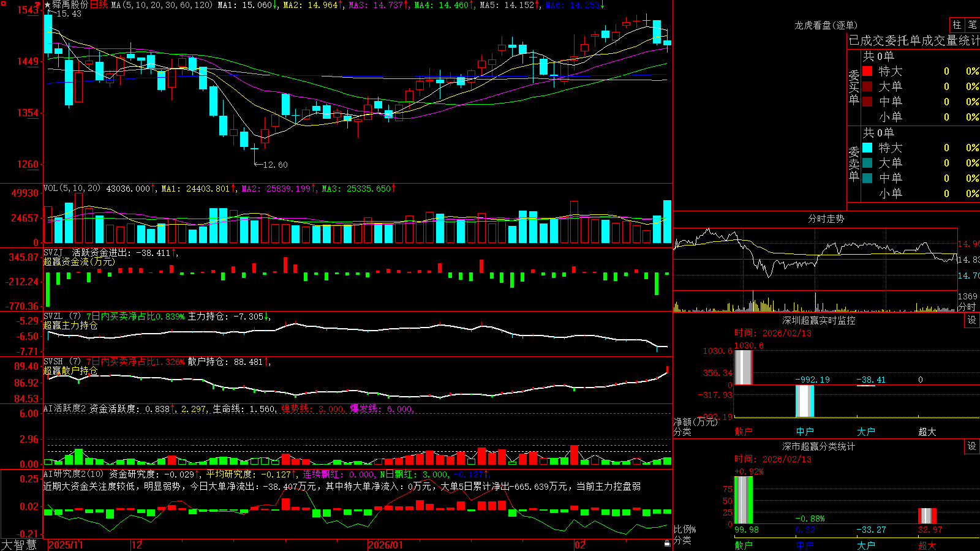Image resolution: width=980 pixels, height=551 pixels.
Task: Click the 32.97 超大 value in 分类统计
Action: (x=930, y=530)
